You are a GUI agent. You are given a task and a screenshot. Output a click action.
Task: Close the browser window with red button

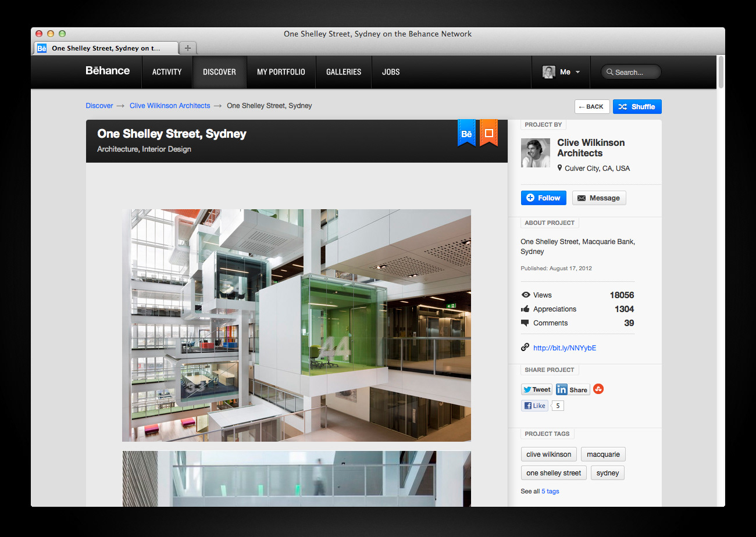click(x=39, y=34)
